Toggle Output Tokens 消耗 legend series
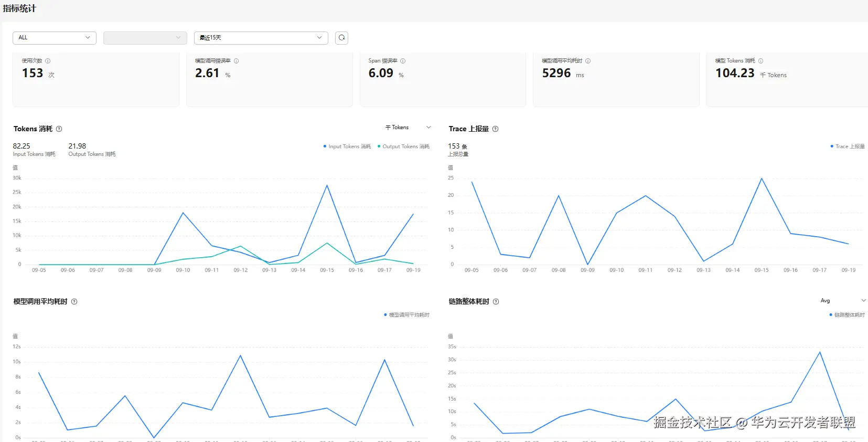This screenshot has height=442, width=868. tap(403, 146)
